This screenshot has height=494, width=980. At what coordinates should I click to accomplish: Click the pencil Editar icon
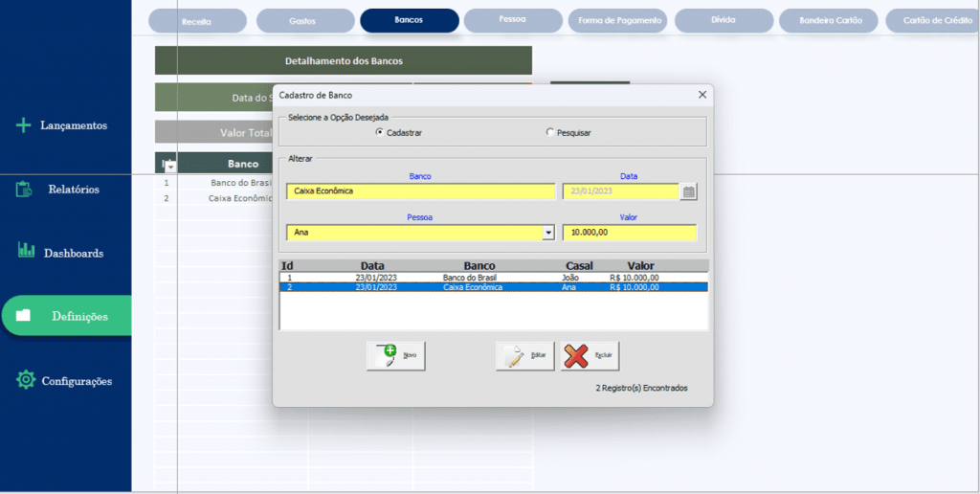(515, 356)
